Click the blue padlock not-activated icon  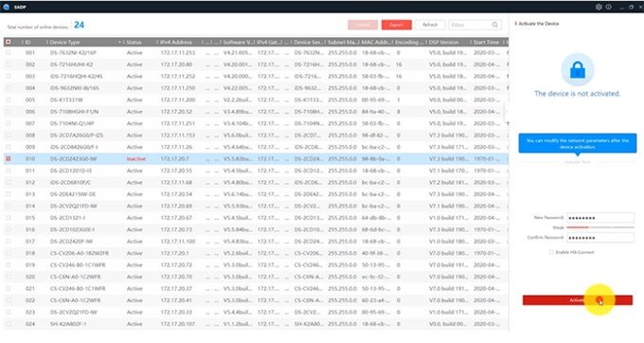click(x=578, y=70)
